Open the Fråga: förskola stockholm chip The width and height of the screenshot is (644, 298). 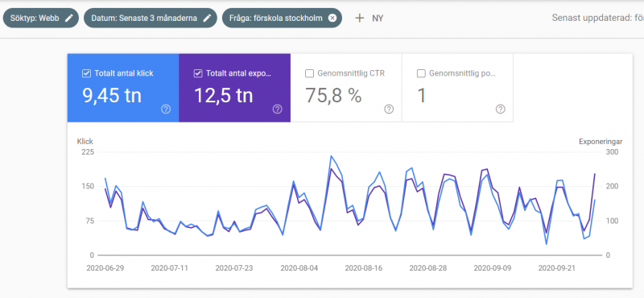tap(282, 18)
